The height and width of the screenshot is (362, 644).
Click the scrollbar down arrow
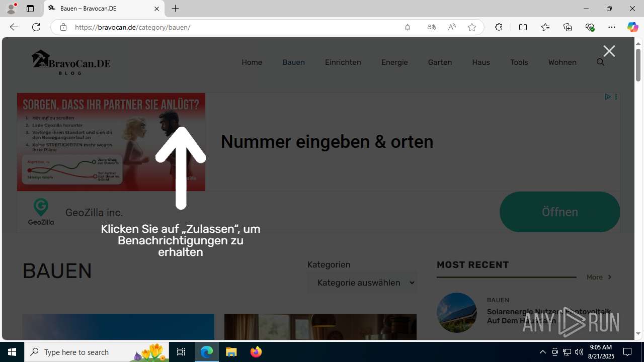(638, 334)
